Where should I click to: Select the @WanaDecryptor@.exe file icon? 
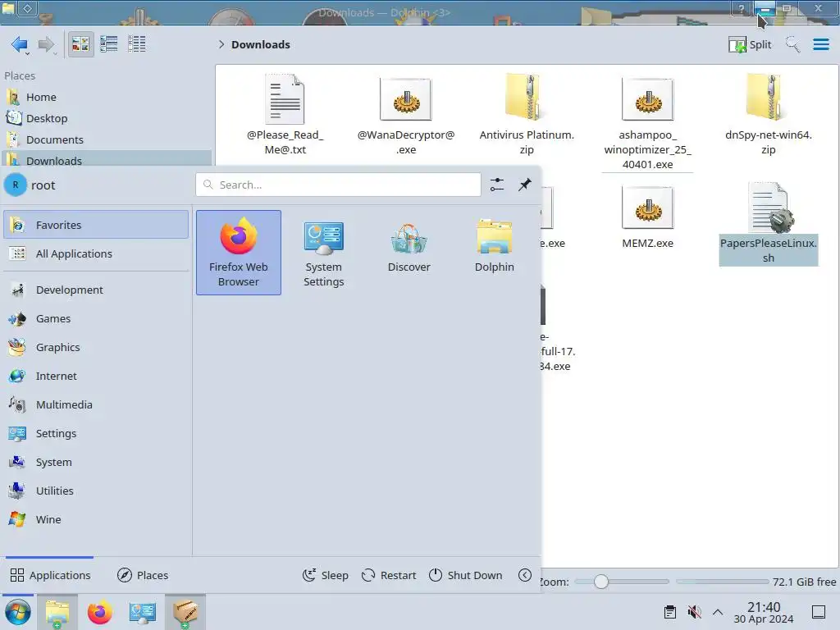(x=405, y=99)
